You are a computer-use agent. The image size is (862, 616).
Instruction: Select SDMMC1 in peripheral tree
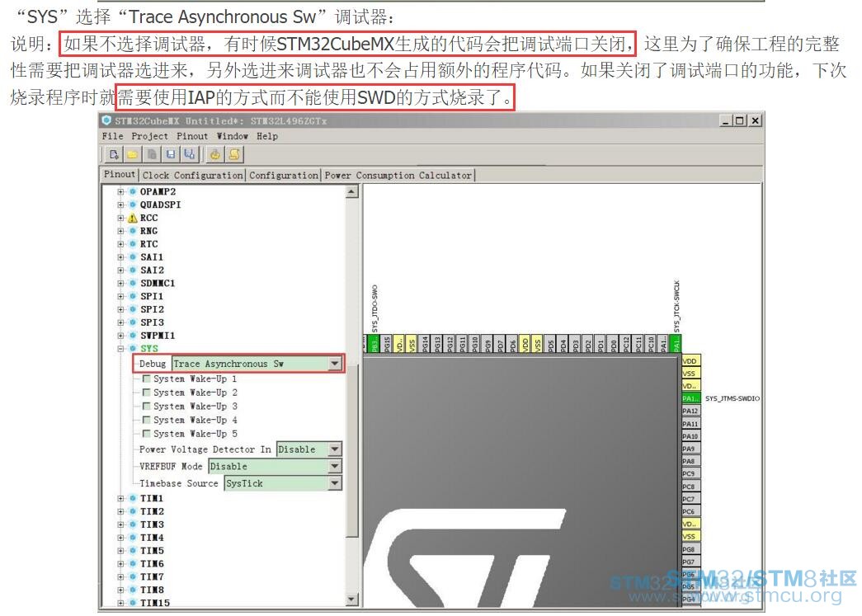coord(158,284)
